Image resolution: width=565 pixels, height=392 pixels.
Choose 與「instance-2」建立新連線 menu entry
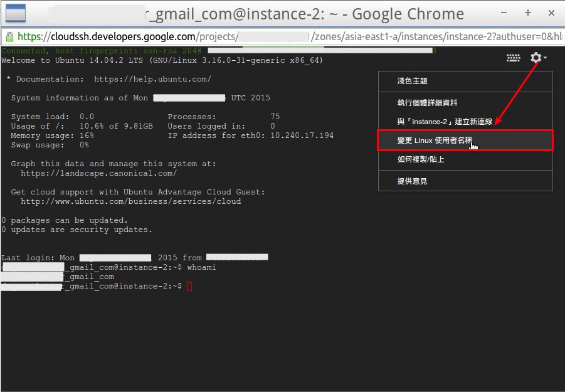[x=465, y=122]
